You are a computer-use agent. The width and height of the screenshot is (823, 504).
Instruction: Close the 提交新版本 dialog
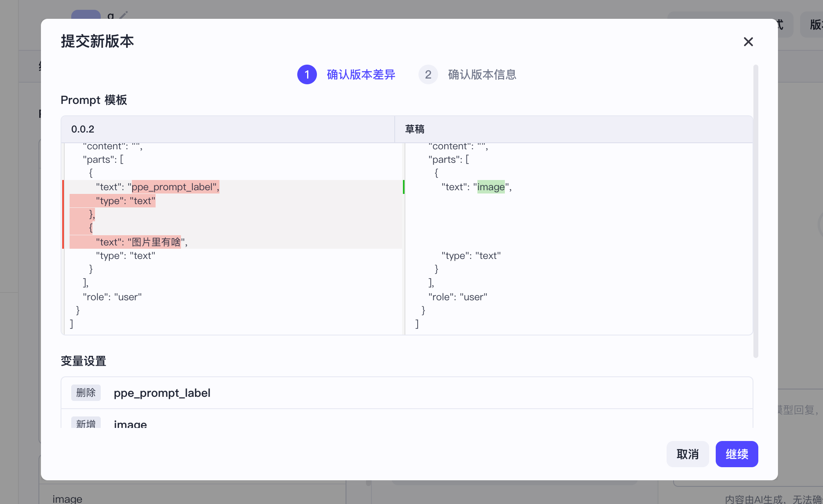pos(748,42)
